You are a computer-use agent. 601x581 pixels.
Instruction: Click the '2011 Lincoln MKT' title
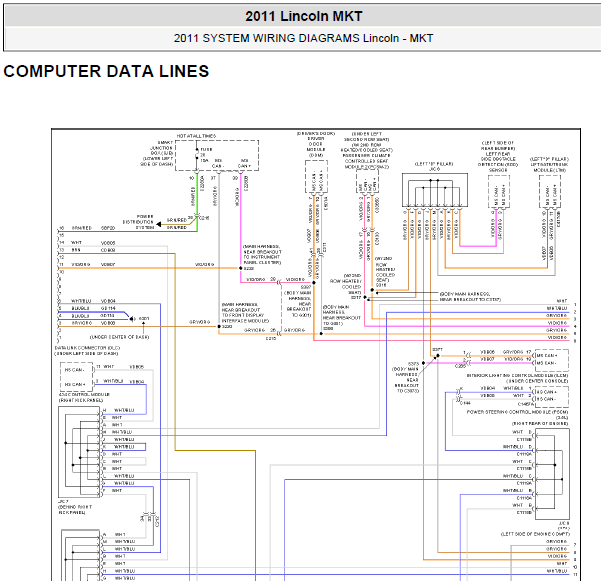coord(304,16)
